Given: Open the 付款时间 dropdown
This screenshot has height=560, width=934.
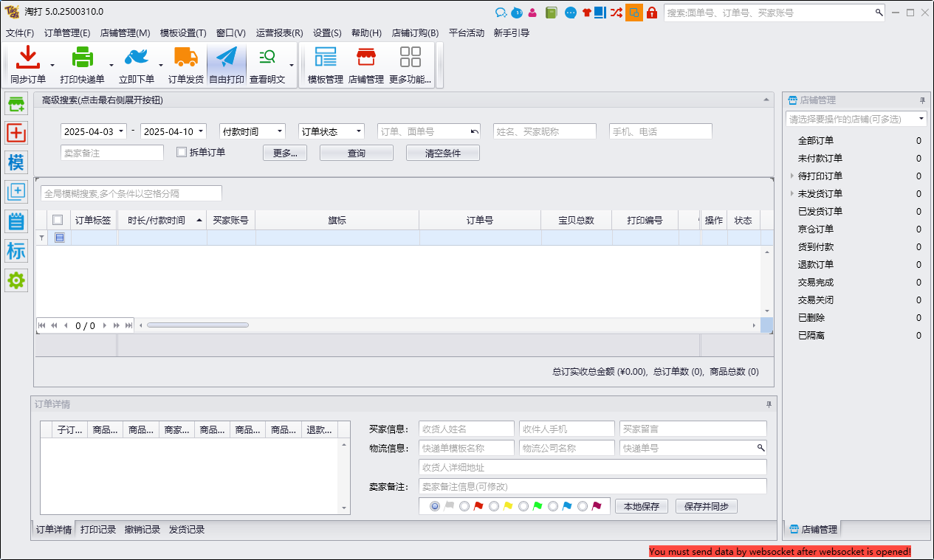Looking at the screenshot, I should 253,131.
